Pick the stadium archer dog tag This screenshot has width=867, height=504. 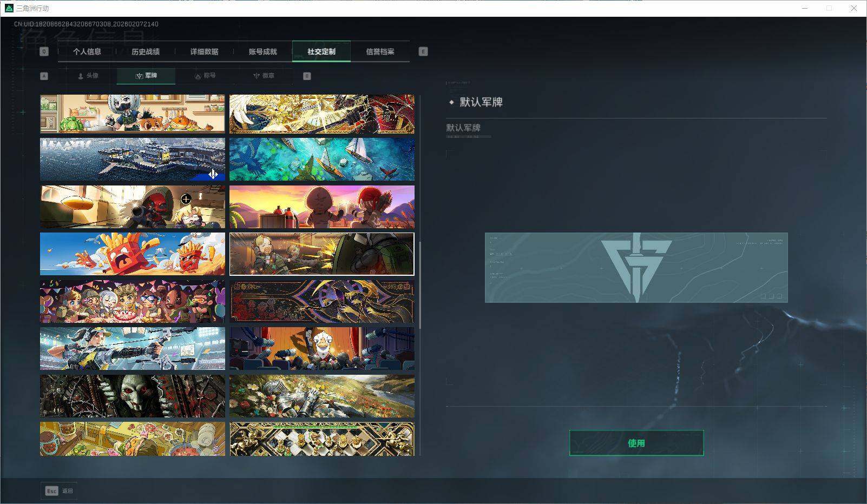click(x=133, y=349)
